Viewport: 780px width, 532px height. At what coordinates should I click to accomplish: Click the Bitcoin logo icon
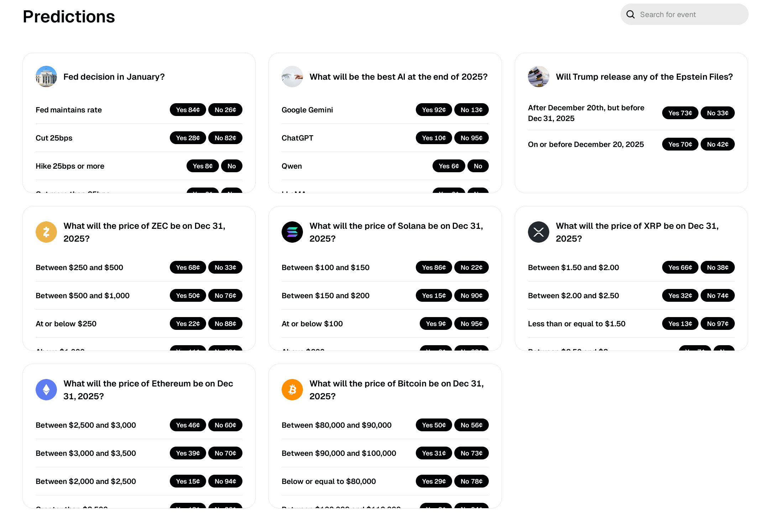[292, 390]
